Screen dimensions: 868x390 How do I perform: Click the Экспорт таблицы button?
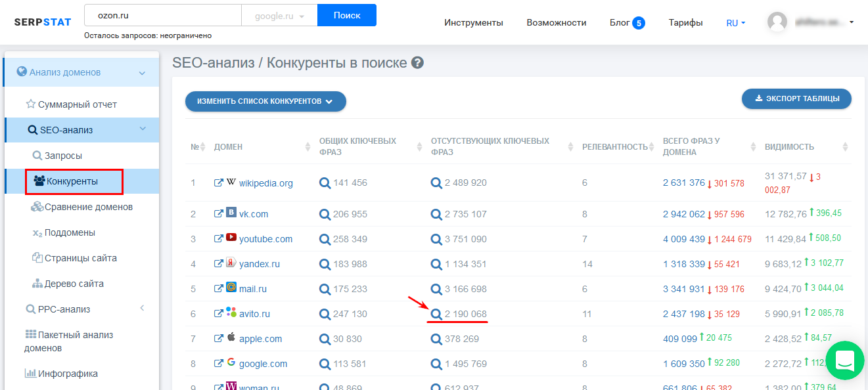tap(796, 98)
